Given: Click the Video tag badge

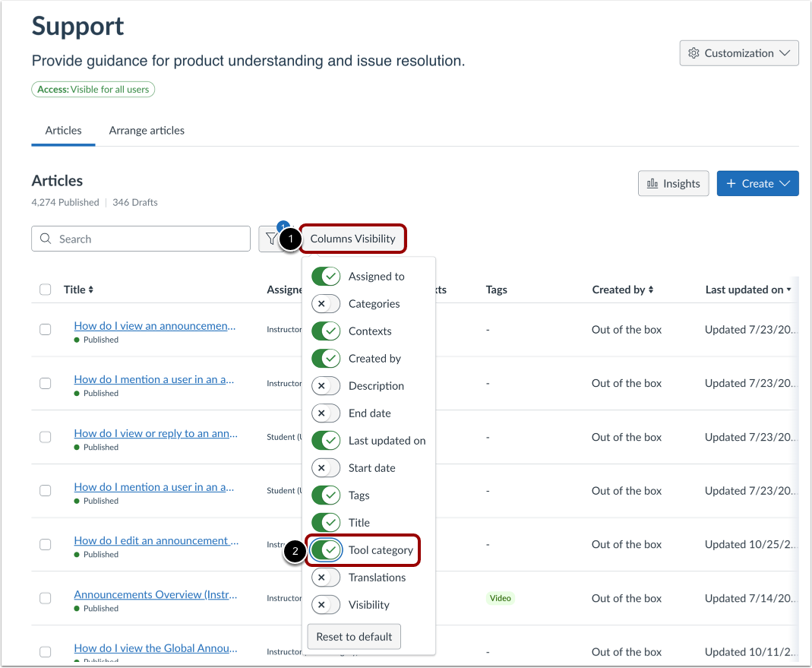Looking at the screenshot, I should click(x=500, y=598).
